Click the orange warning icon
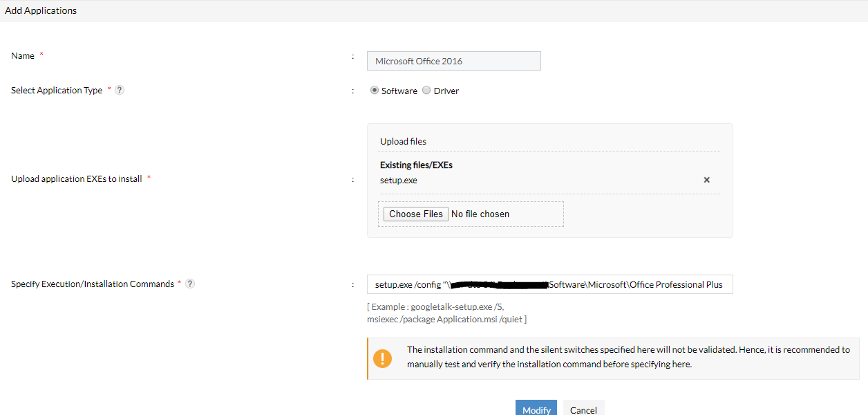868x415 pixels. 382,358
